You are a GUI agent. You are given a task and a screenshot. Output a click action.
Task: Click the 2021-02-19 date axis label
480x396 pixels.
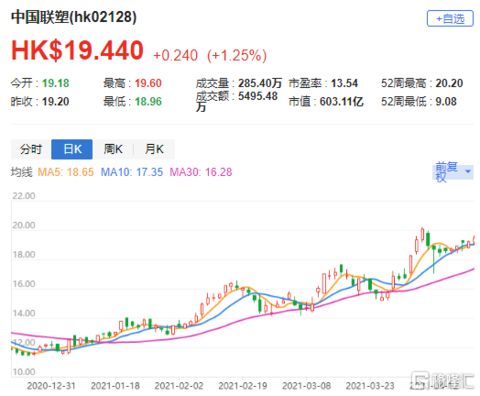click(x=243, y=386)
